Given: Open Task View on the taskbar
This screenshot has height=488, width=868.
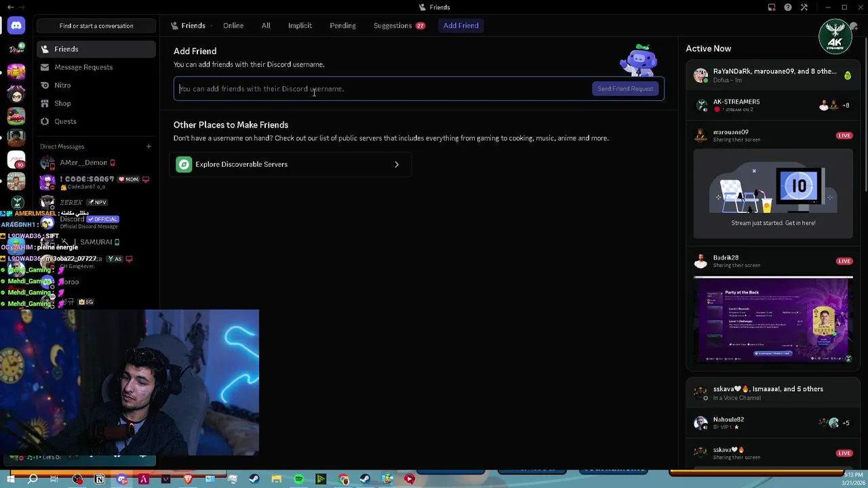Looking at the screenshot, I should tap(54, 479).
